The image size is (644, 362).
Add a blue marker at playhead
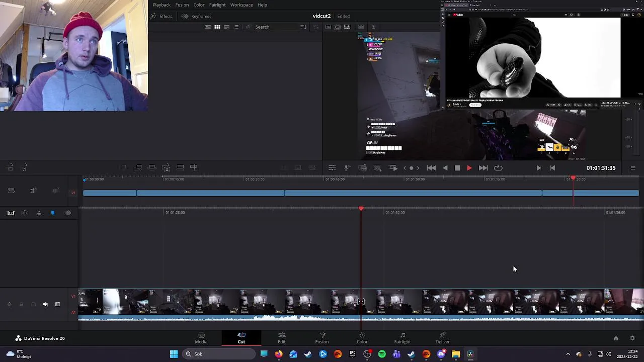tap(53, 213)
